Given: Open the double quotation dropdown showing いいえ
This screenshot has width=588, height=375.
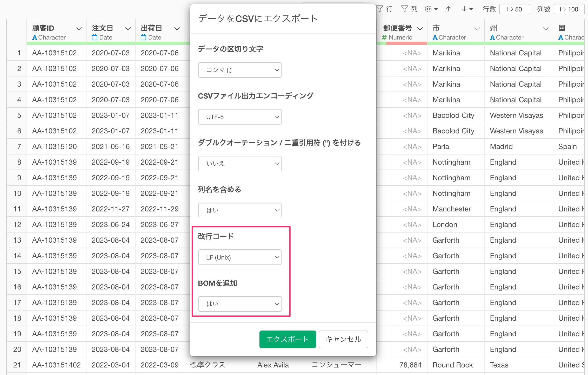Looking at the screenshot, I should (x=240, y=164).
